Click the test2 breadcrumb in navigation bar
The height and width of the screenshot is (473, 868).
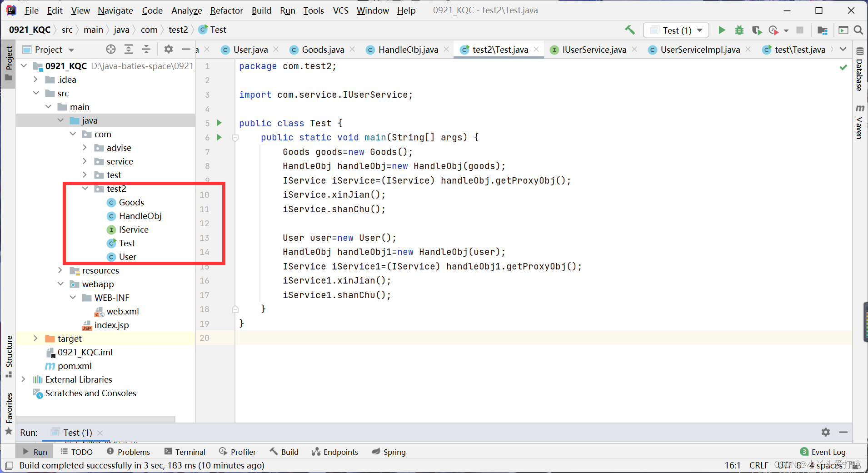pos(178,30)
